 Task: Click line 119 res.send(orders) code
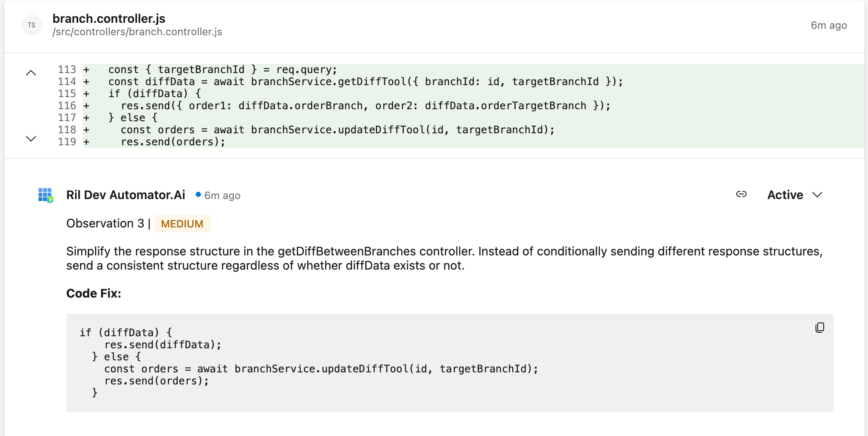pyautogui.click(x=173, y=142)
